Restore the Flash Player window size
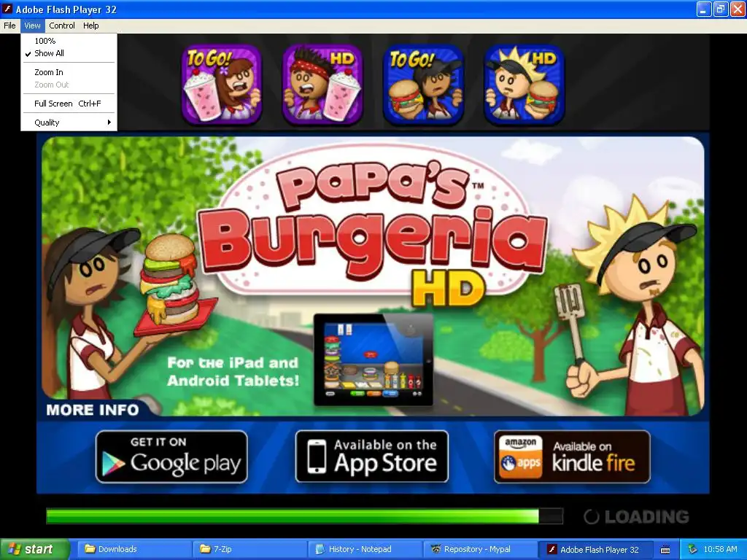 tap(721, 9)
